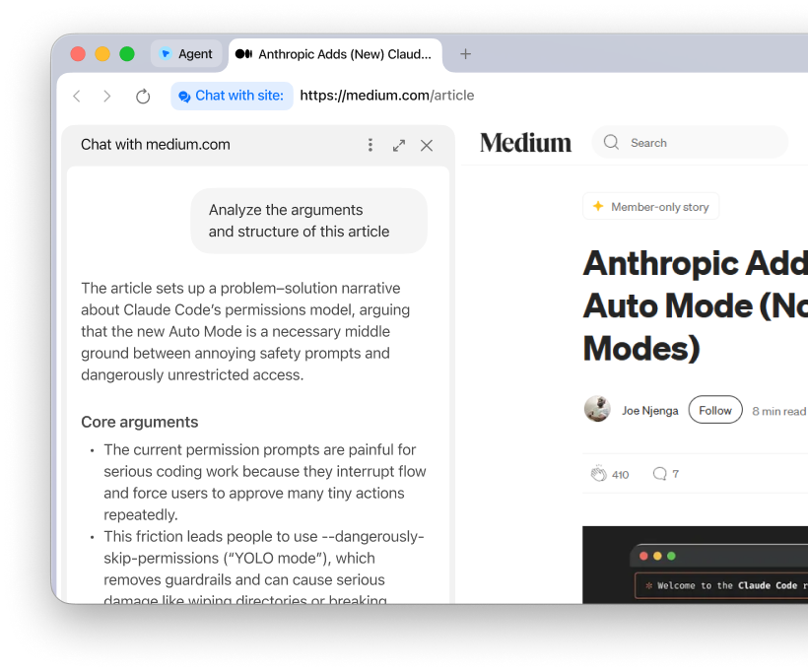Expand the chat panel to full size
The image size is (808, 672).
[399, 145]
